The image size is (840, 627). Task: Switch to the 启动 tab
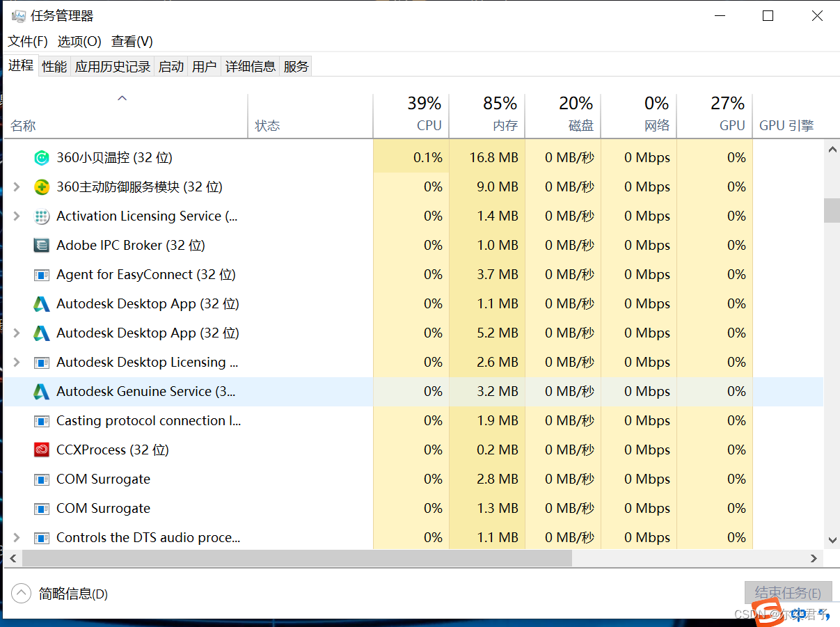pyautogui.click(x=171, y=67)
